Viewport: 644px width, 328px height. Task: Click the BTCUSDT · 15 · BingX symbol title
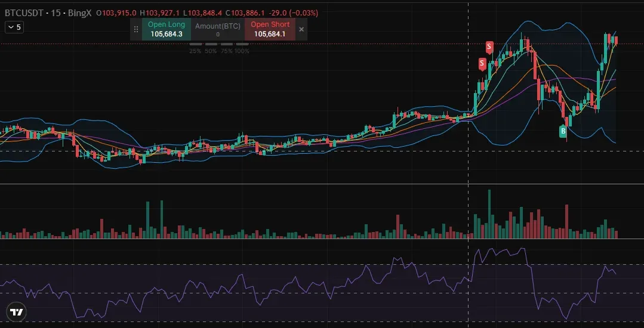[48, 13]
